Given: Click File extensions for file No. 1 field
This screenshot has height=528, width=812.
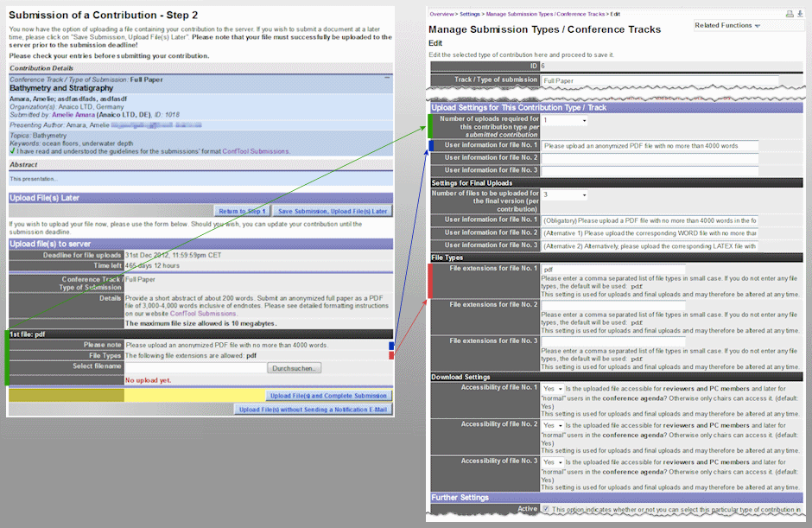Looking at the screenshot, I should (x=613, y=270).
